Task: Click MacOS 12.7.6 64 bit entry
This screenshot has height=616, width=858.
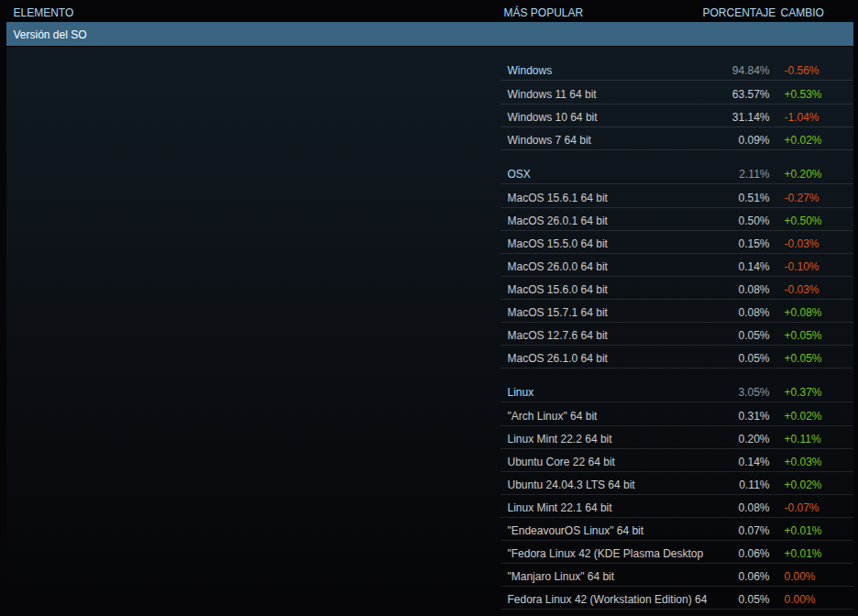Action: click(x=556, y=335)
